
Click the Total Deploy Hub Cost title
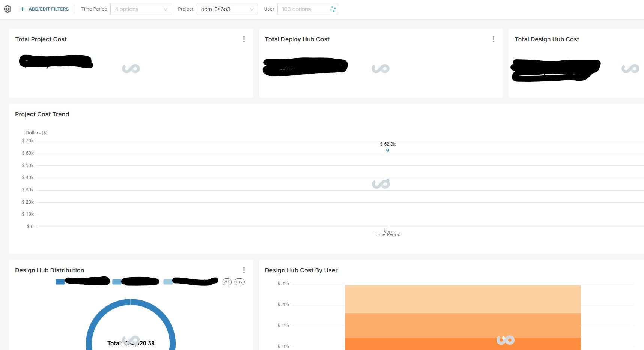click(297, 39)
